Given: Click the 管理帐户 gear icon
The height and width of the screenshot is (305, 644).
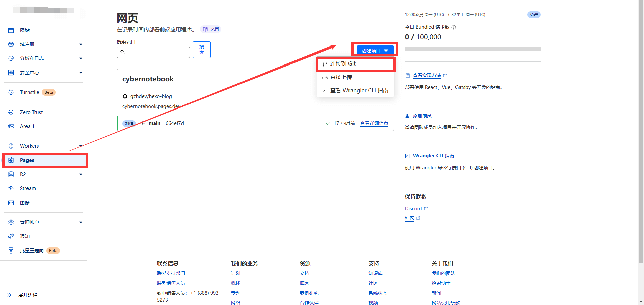Looking at the screenshot, I should tap(11, 222).
